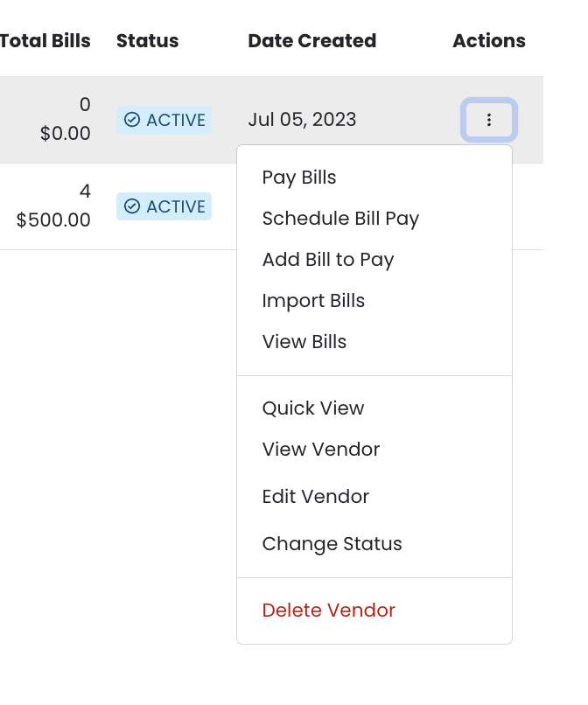This screenshot has height=705, width=588.
Task: Select Pay Bills from the menu
Action: tap(298, 178)
